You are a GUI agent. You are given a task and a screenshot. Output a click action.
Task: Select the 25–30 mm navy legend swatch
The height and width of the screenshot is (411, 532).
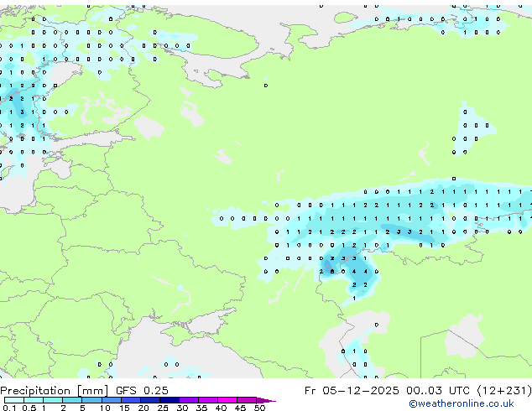[169, 400]
